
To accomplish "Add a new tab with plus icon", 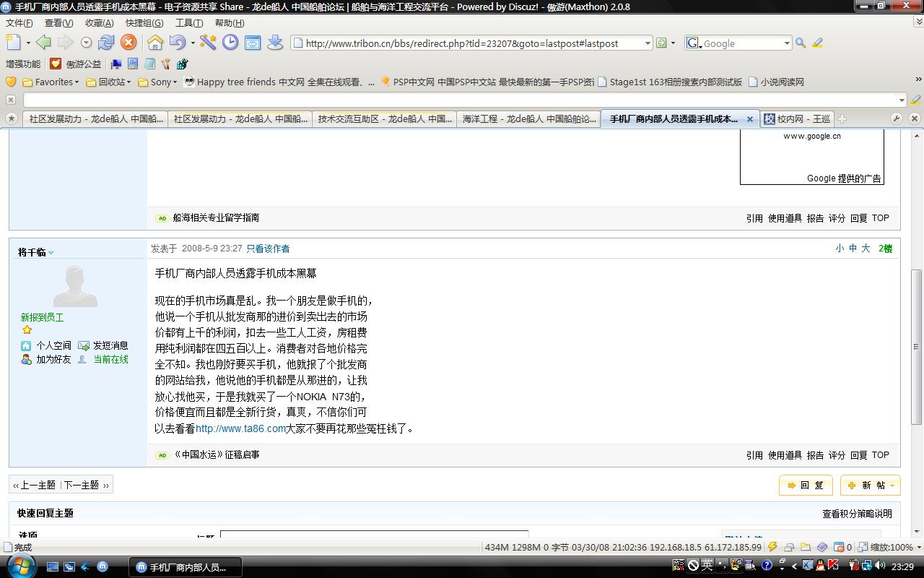I will click(842, 118).
